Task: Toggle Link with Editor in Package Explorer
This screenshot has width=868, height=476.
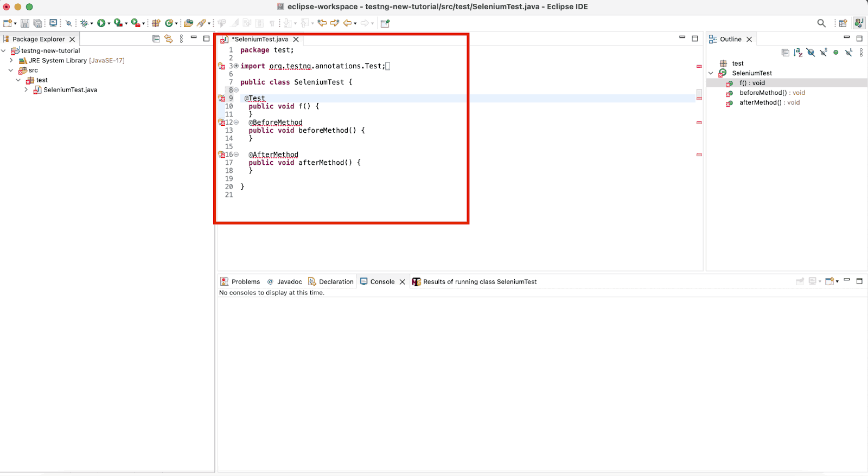Action: click(169, 39)
